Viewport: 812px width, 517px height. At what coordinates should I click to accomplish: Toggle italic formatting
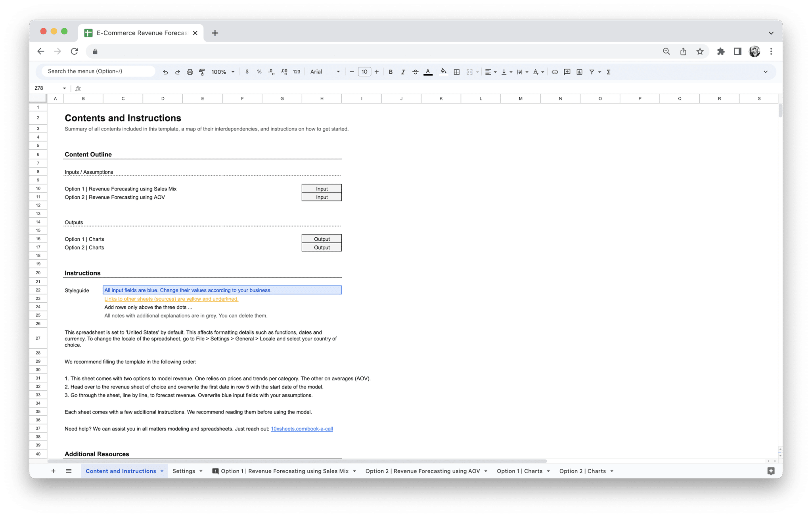(x=403, y=72)
